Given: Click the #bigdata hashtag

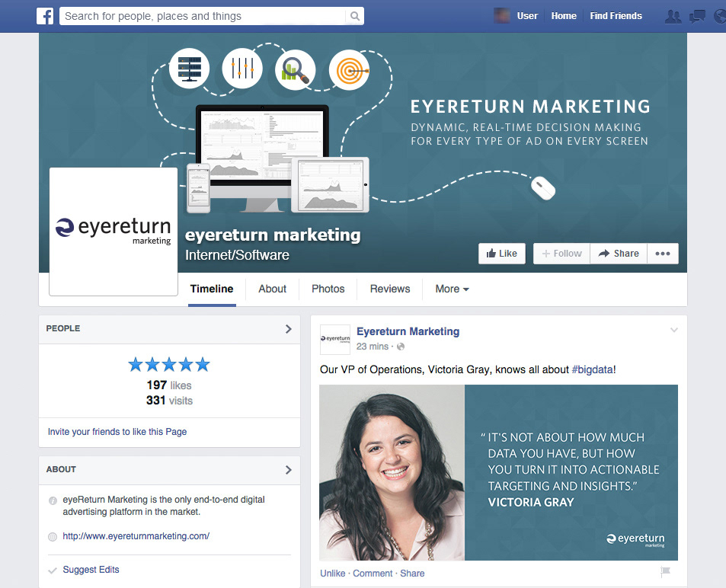Looking at the screenshot, I should click(593, 369).
